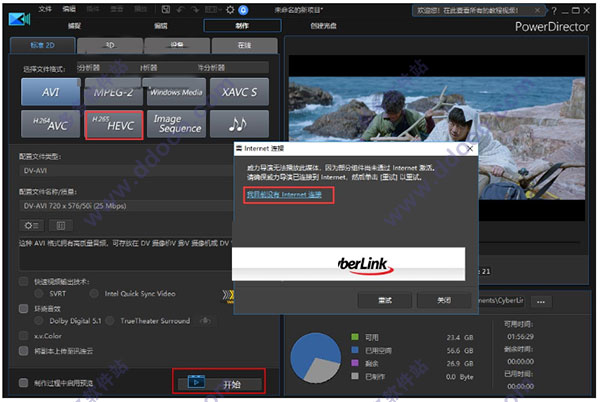The height and width of the screenshot is (402, 600).
Task: Click the profile details icon
Action: pos(60,226)
